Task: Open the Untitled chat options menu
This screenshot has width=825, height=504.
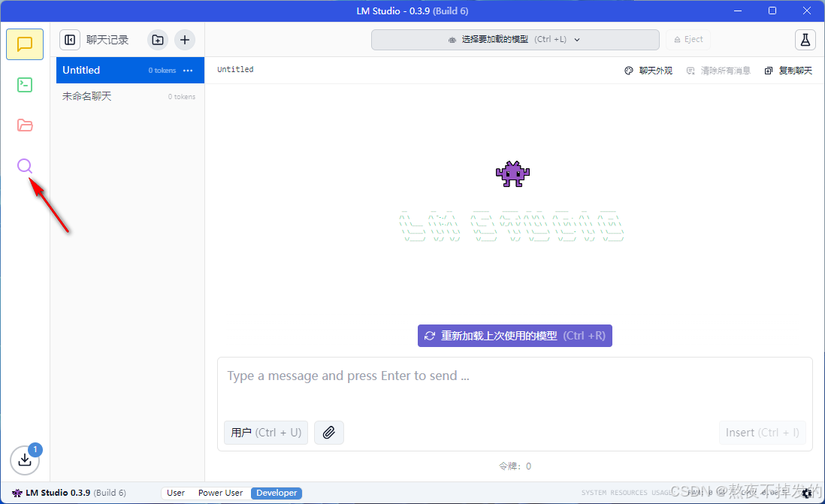Action: pyautogui.click(x=188, y=71)
